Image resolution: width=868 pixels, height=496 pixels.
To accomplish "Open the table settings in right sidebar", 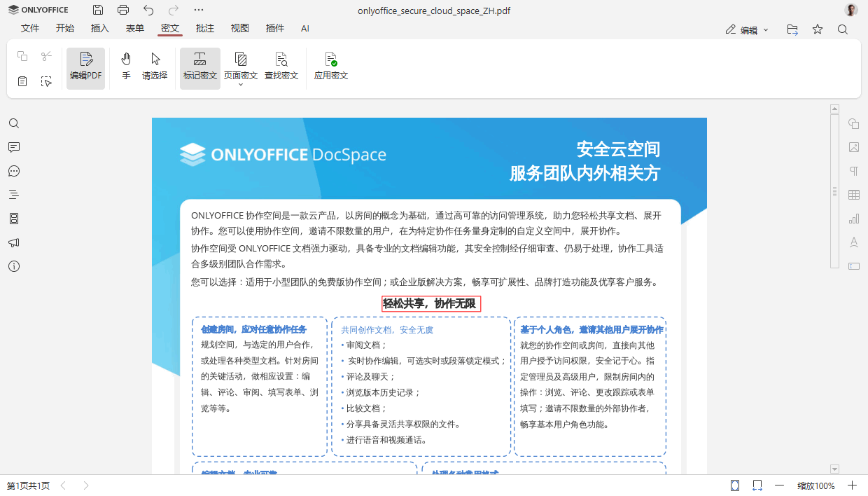I will 853,195.
